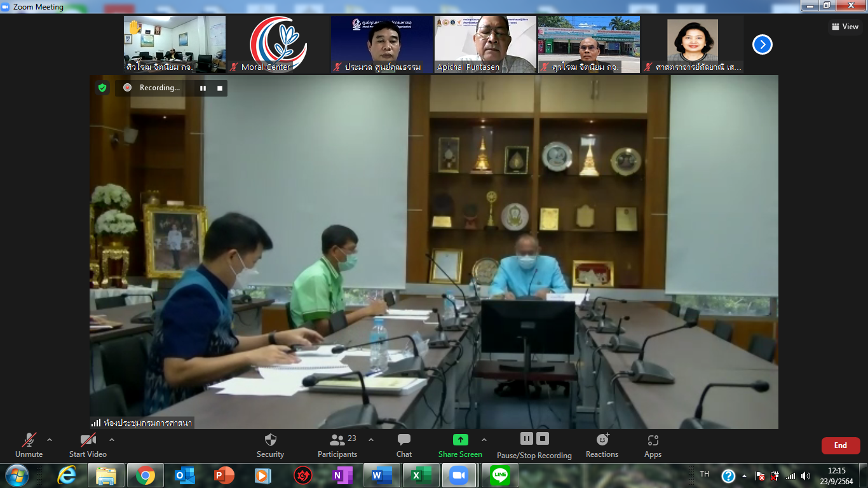Open the volume speaker control
The height and width of the screenshot is (488, 868).
tap(806, 476)
